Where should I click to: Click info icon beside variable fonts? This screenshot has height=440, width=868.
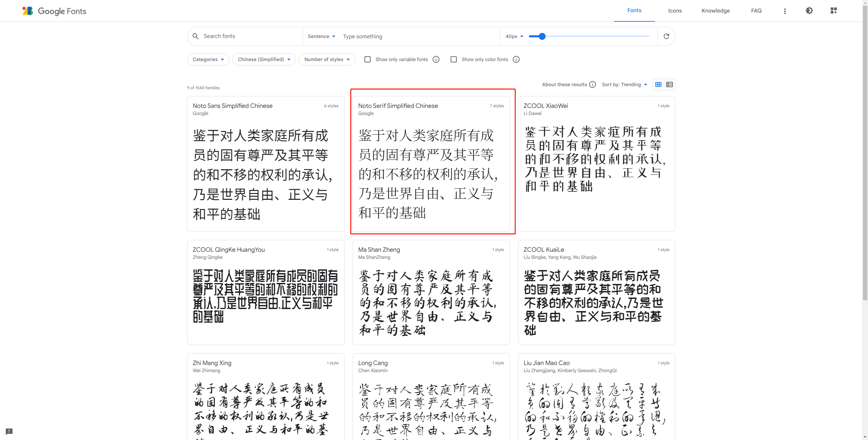pyautogui.click(x=436, y=59)
